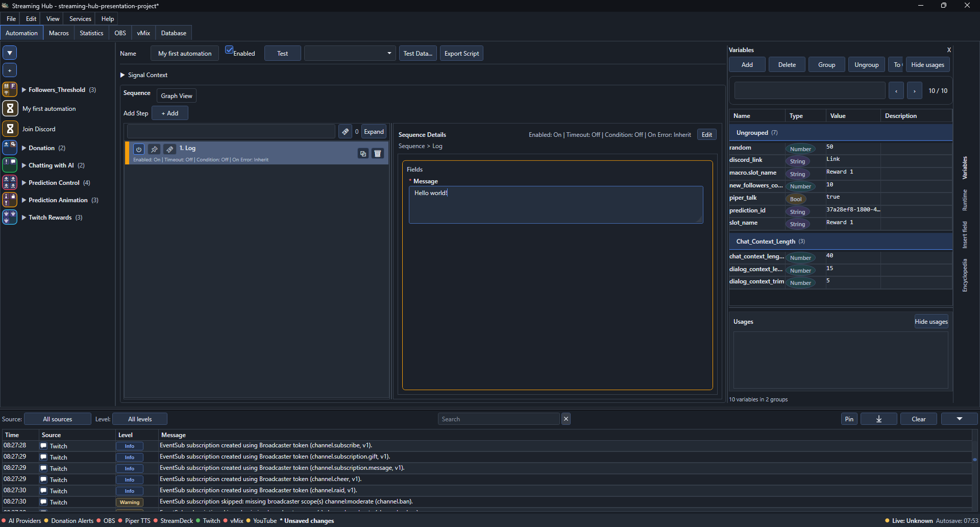Clear the log search with the X icon
Viewport: 980px width, 527px height.
point(566,419)
